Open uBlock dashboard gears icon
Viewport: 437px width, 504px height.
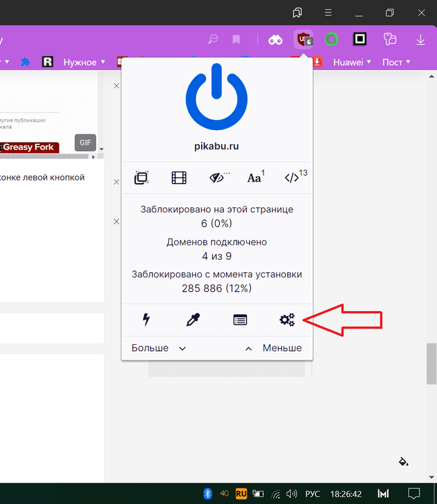tap(287, 320)
